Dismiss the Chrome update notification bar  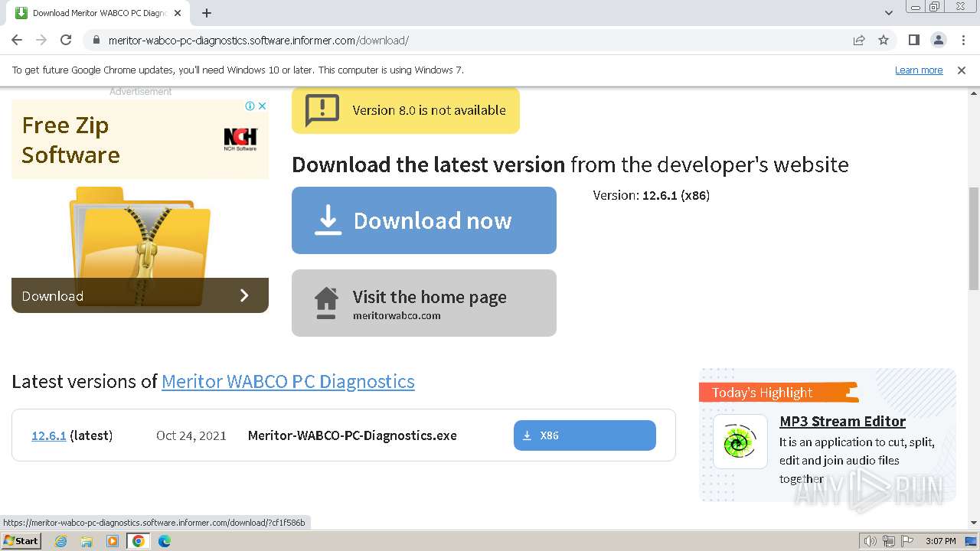pos(962,70)
